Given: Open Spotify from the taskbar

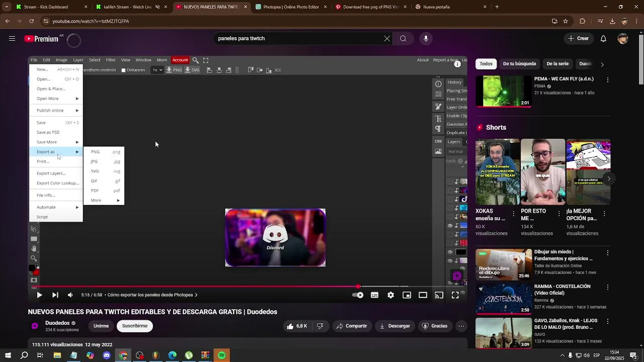Looking at the screenshot, I should 222,355.
